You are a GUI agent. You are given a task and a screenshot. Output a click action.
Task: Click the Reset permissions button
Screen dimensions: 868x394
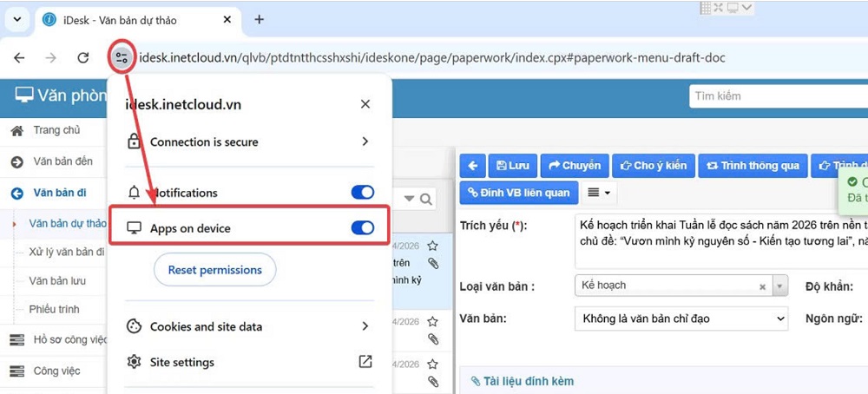tap(214, 270)
